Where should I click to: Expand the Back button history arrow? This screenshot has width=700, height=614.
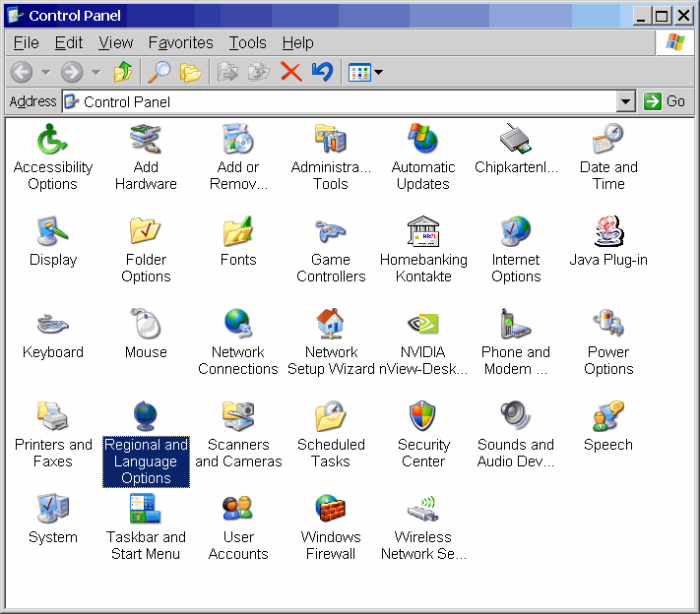click(x=44, y=72)
